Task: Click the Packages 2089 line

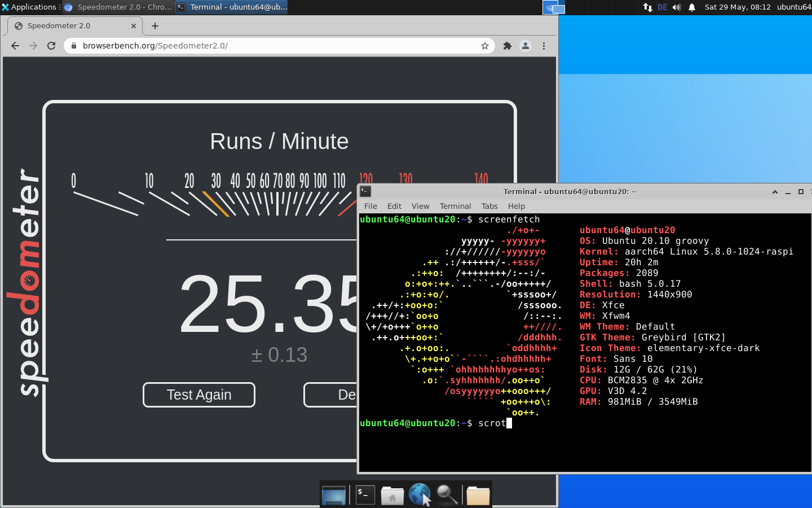Action: click(619, 273)
